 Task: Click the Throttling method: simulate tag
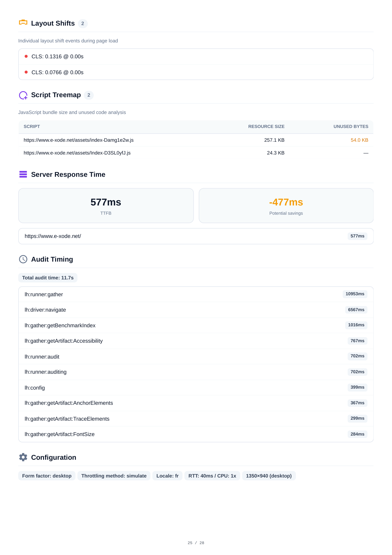pyautogui.click(x=114, y=476)
